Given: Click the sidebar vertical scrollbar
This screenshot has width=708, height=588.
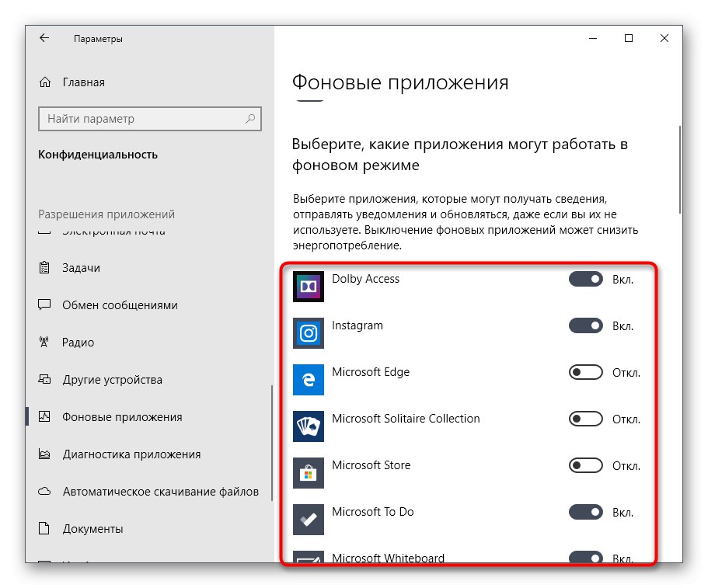Looking at the screenshot, I should coord(272,443).
